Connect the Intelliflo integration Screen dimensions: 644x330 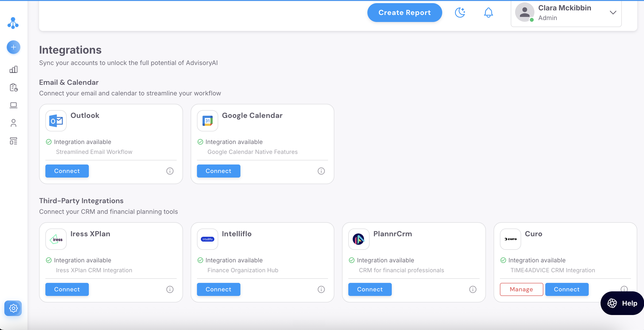coord(218,289)
